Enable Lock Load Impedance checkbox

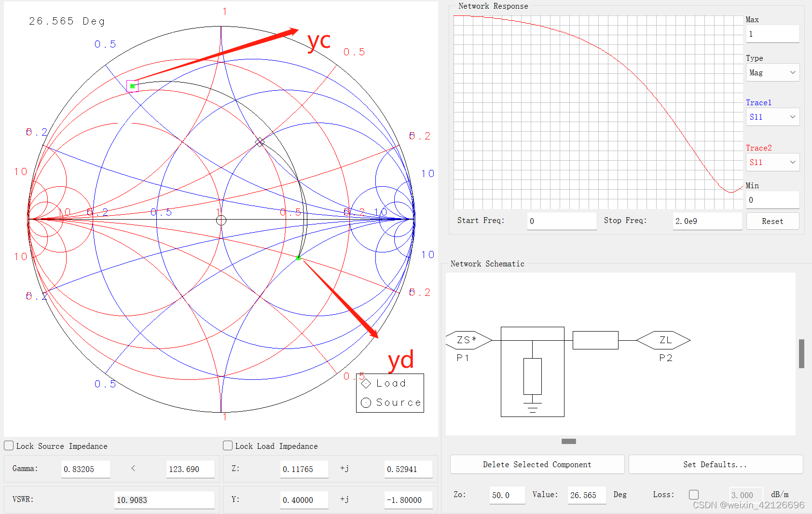pos(228,445)
